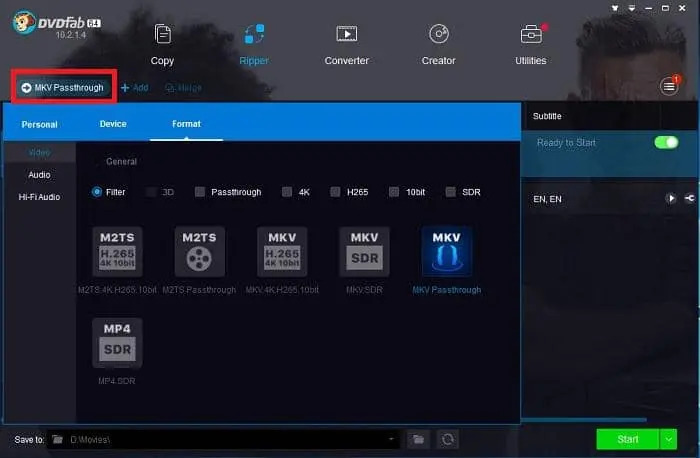Viewport: 700px width, 458px height.
Task: Open the Copy module
Action: [162, 45]
